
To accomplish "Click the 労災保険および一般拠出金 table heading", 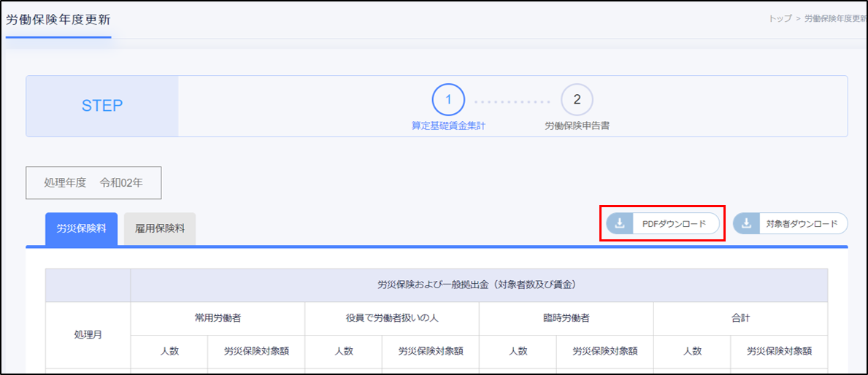I will pos(479,285).
